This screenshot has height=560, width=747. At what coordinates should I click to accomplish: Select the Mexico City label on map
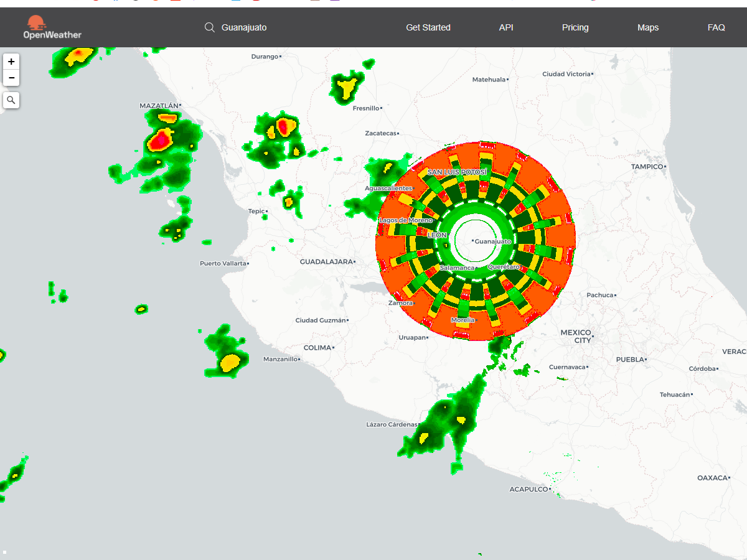click(575, 337)
